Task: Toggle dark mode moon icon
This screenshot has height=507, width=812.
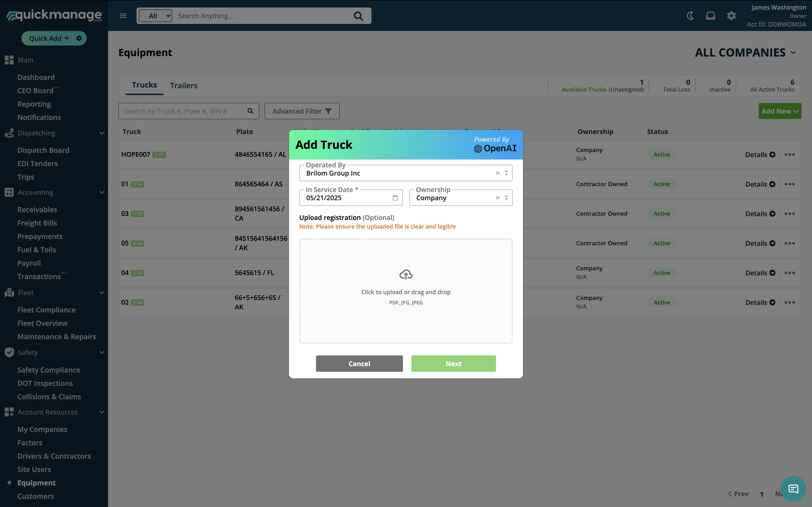Action: pyautogui.click(x=690, y=16)
